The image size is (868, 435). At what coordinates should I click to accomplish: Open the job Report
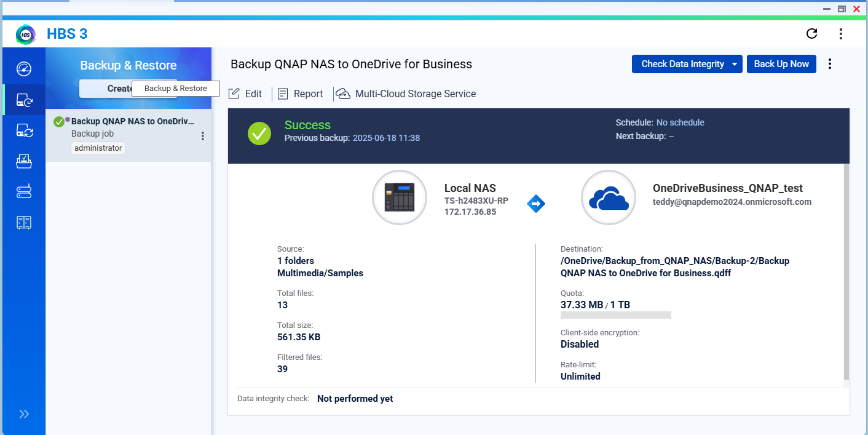301,94
